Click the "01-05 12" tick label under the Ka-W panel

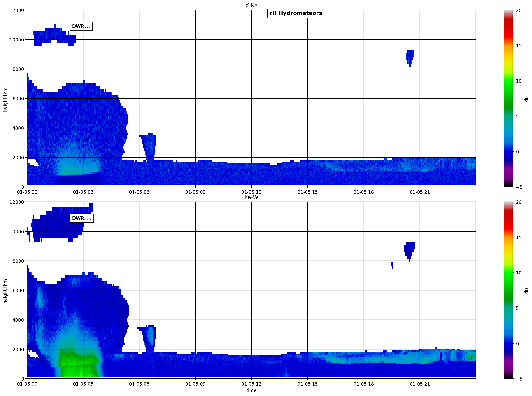(251, 384)
